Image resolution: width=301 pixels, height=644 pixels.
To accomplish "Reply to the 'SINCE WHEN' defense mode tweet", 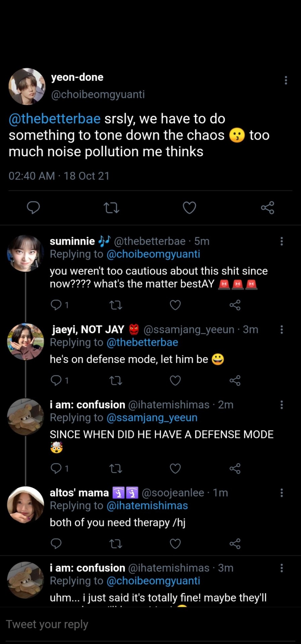I will [x=56, y=468].
